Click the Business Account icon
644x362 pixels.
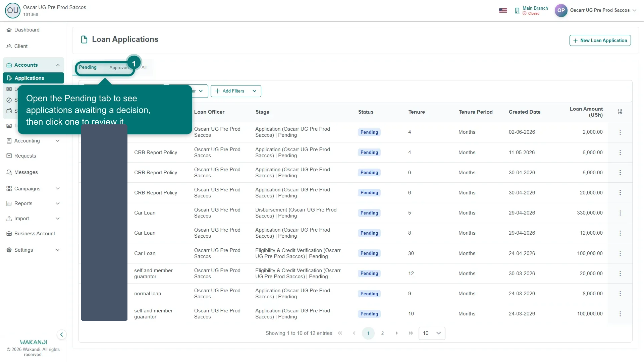click(x=9, y=234)
